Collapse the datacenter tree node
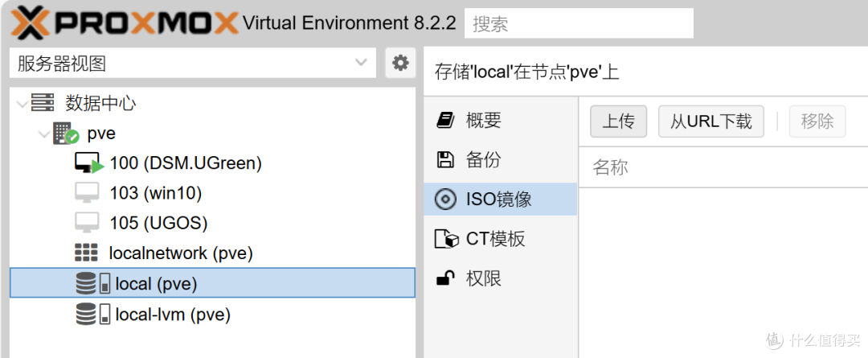 point(22,103)
